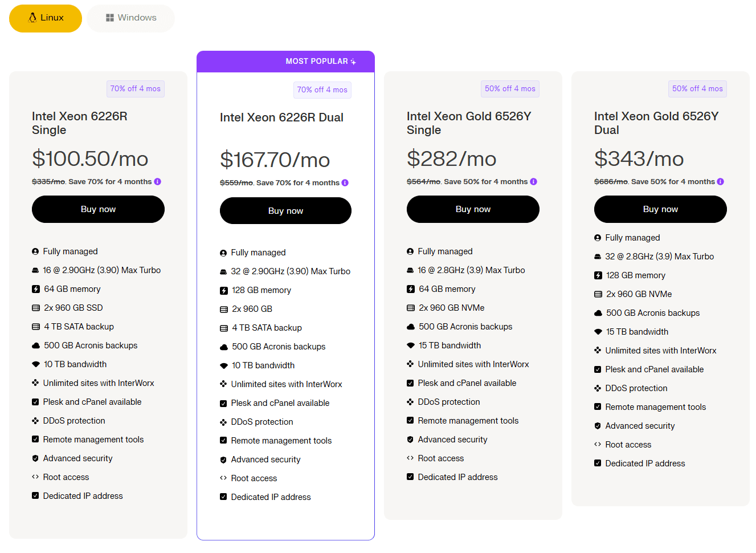Screen dimensions: 756x553
Task: Click the MOST POPULAR banner
Action: click(285, 62)
